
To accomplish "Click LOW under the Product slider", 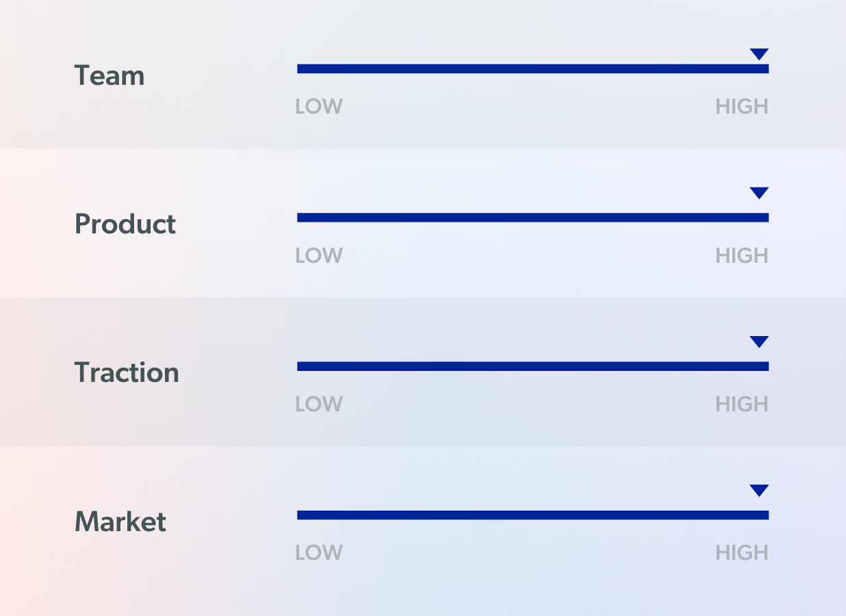I will point(319,256).
